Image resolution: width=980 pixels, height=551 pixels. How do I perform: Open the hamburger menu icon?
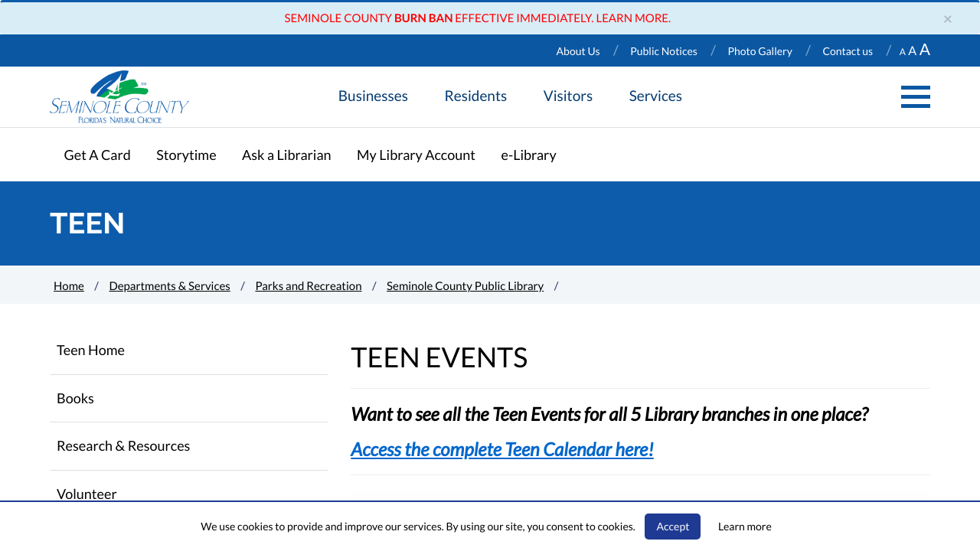[x=915, y=96]
